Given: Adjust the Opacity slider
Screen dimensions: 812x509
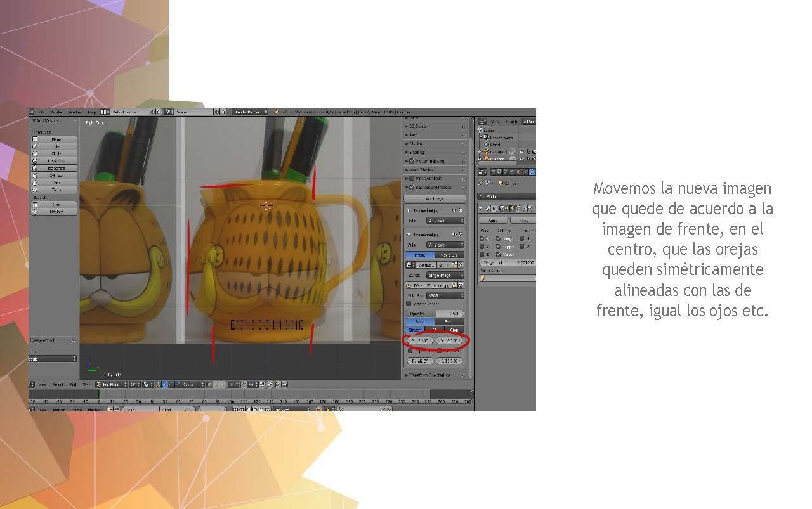Looking at the screenshot, I should 435,313.
